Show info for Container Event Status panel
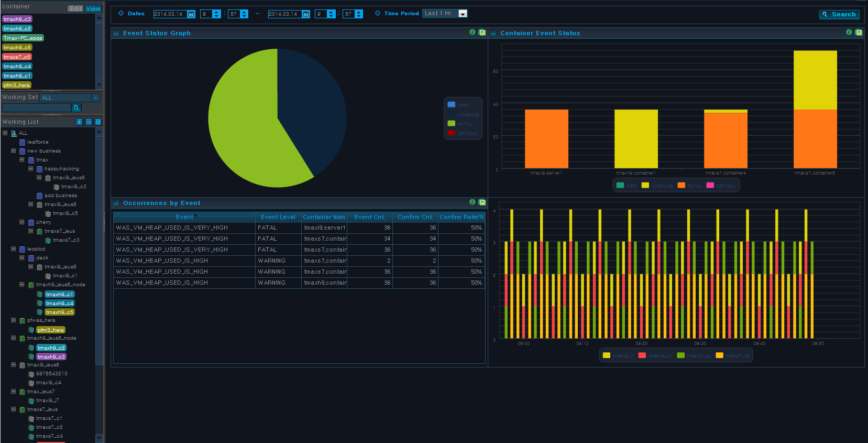 pyautogui.click(x=849, y=33)
